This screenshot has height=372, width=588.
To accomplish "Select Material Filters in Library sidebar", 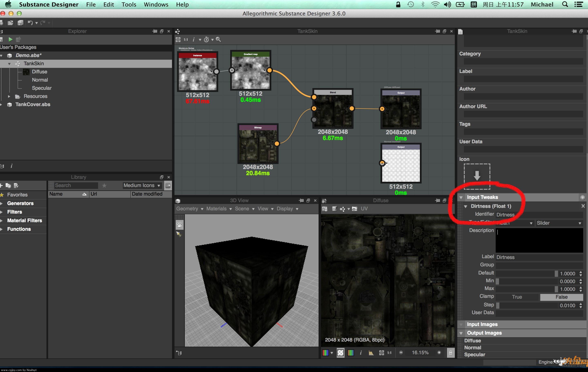I will tap(25, 221).
